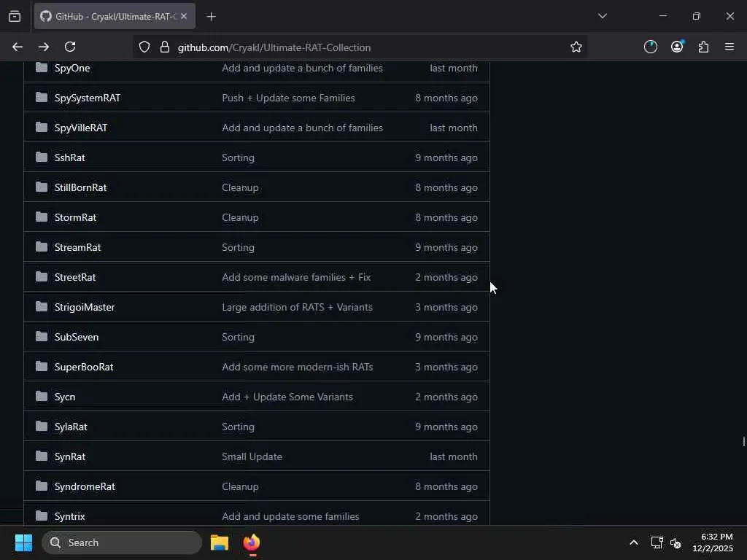Open the StormRat folder
Image resolution: width=747 pixels, height=560 pixels.
(75, 217)
